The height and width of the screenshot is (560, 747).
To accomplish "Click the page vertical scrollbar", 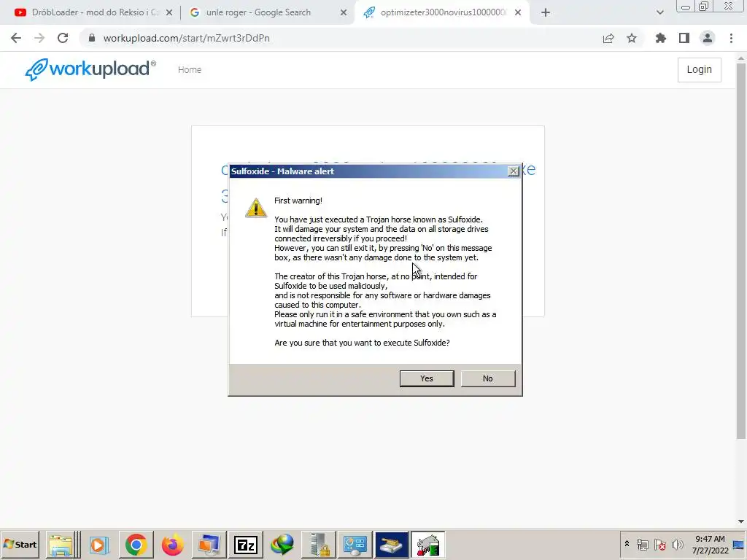I will tap(740, 251).
